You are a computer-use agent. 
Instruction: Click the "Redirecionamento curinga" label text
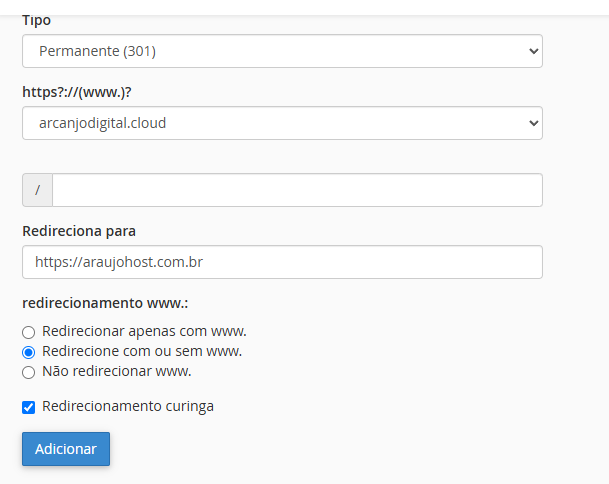pyautogui.click(x=128, y=406)
